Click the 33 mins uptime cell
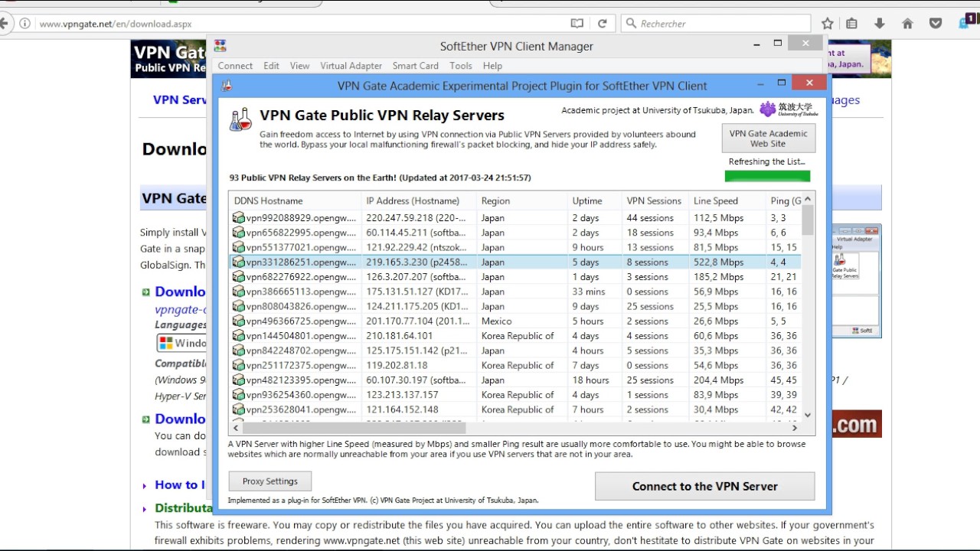Viewport: 980px width, 551px height. (589, 292)
